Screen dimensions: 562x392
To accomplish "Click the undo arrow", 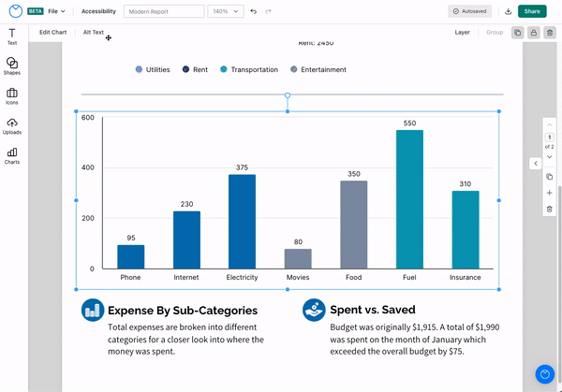I will (x=254, y=11).
